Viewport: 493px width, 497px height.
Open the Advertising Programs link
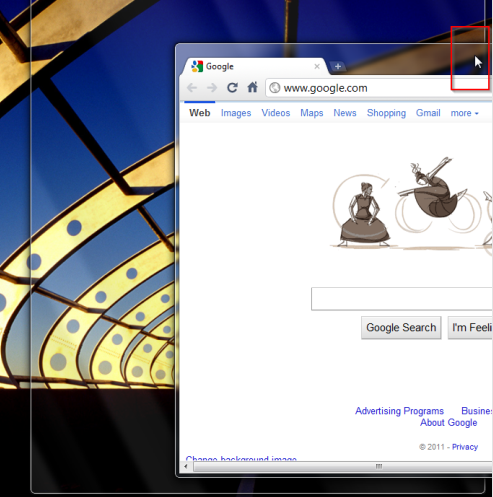[399, 411]
